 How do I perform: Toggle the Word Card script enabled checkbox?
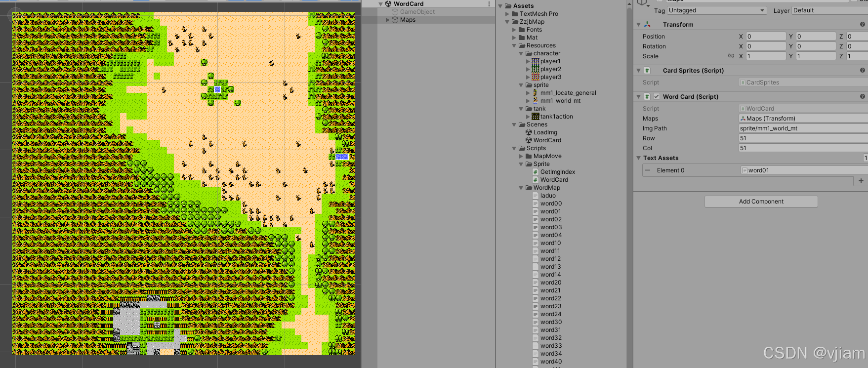click(657, 96)
